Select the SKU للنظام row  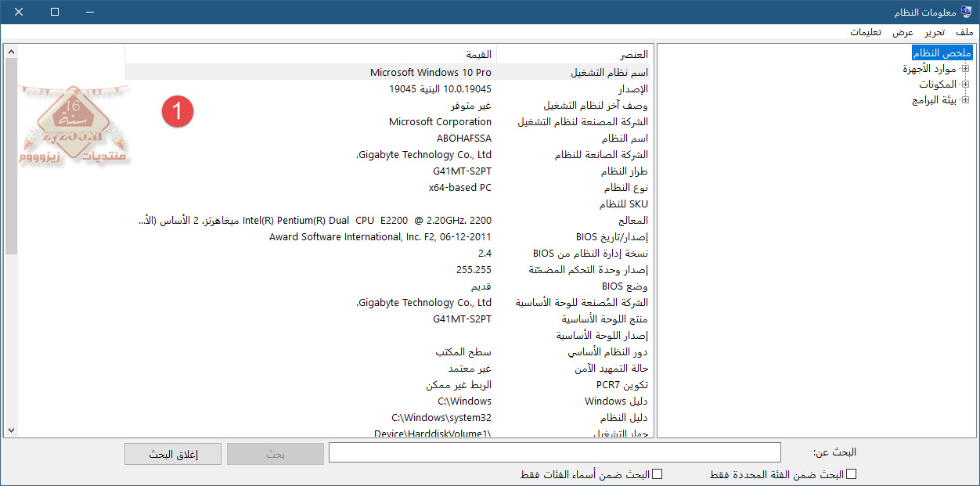click(388, 203)
